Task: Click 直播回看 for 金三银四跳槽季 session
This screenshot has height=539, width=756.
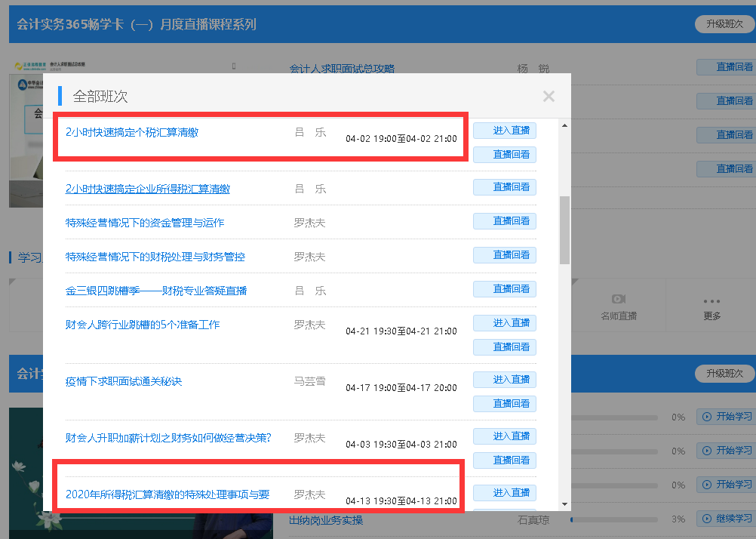Action: click(x=504, y=288)
